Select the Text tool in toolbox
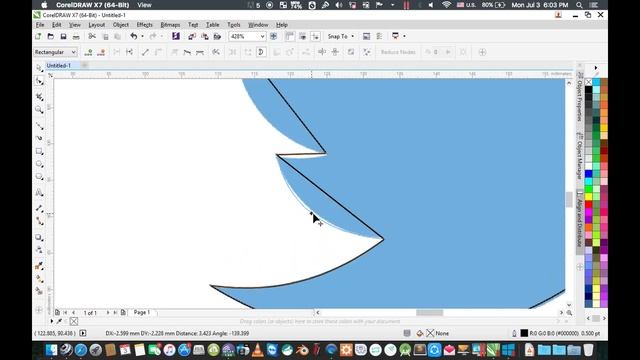Screen dimensions: 640x360 (x=39, y=192)
